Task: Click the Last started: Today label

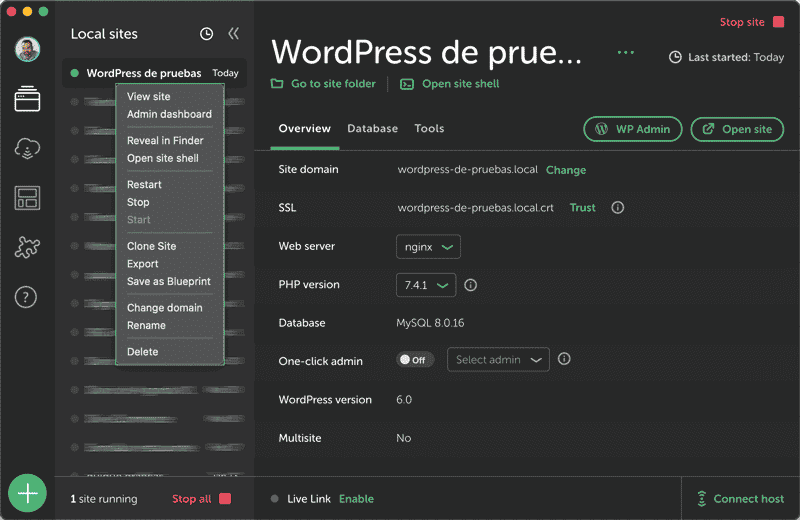Action: (x=727, y=57)
